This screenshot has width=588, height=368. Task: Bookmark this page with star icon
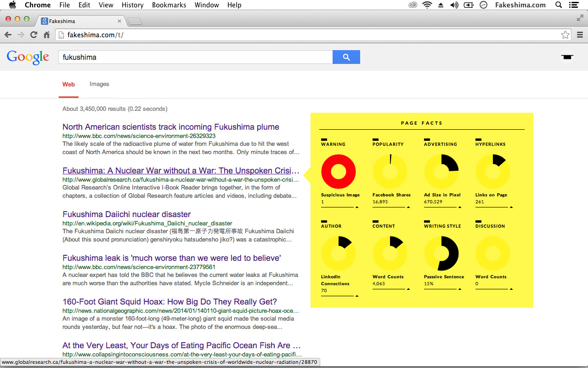(x=565, y=35)
